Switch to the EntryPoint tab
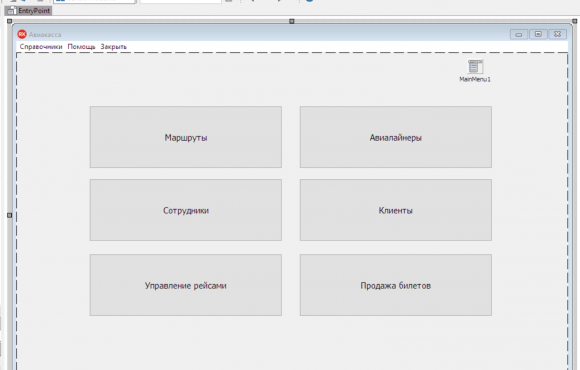Screen dimensions: 580x370 (x=28, y=11)
